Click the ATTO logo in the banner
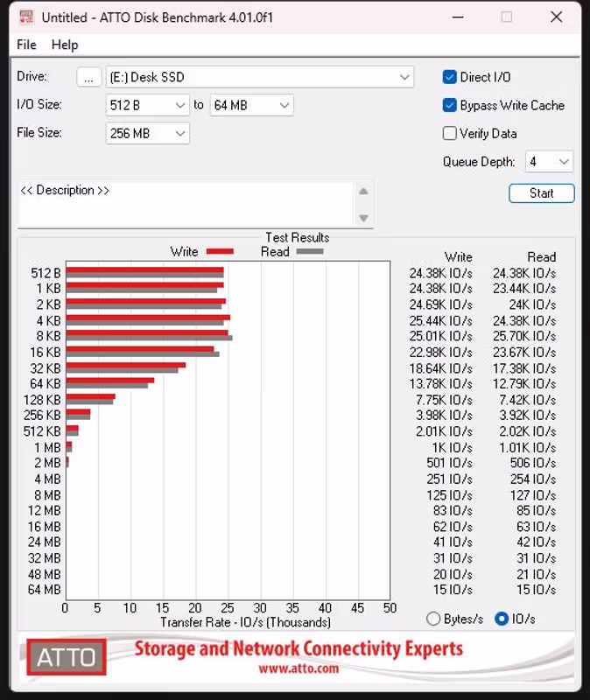Image resolution: width=590 pixels, height=700 pixels. (x=67, y=657)
